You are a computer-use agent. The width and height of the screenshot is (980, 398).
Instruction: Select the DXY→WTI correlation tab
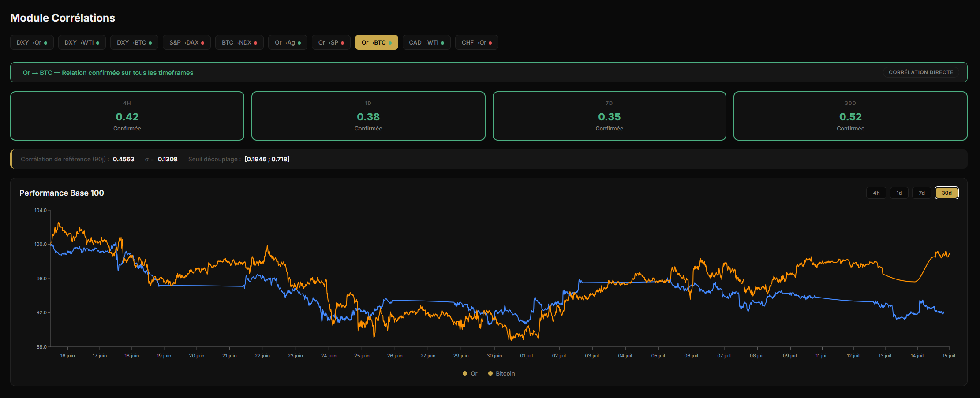(x=82, y=42)
